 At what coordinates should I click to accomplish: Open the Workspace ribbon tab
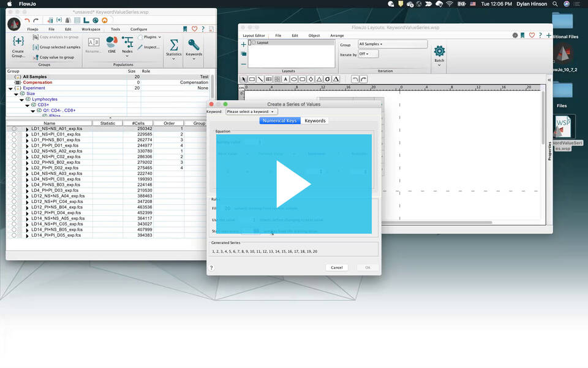(91, 29)
